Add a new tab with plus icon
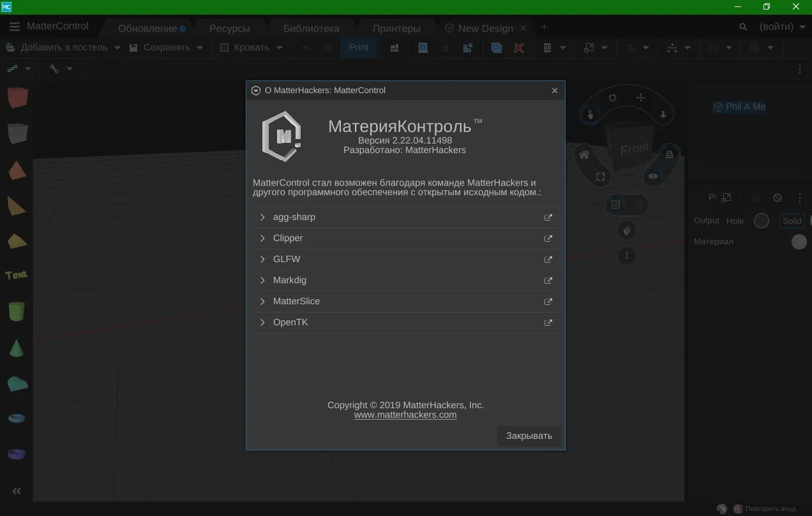The height and width of the screenshot is (516, 812). [545, 27]
